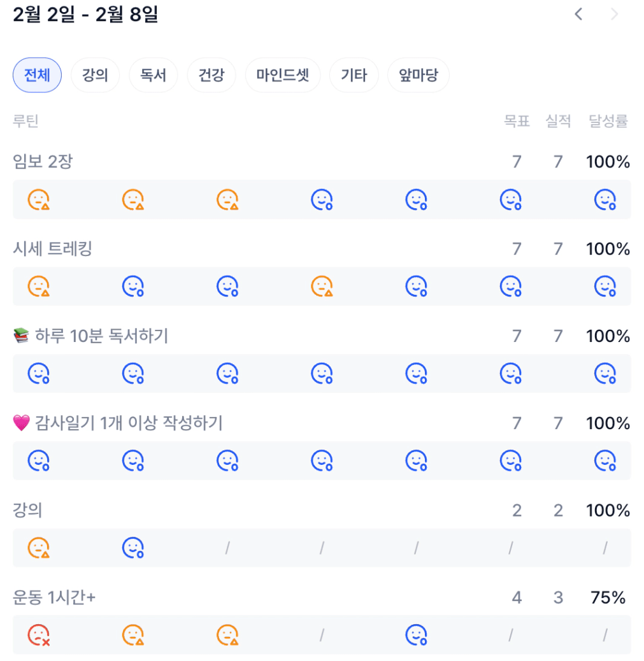The image size is (644, 661).
Task: Select the 건강 category tab
Action: point(211,75)
